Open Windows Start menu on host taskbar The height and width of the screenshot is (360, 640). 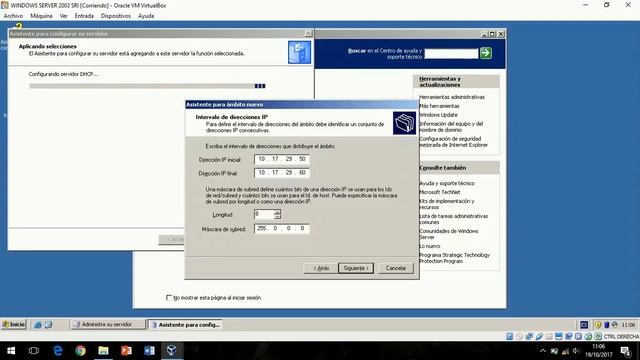click(x=11, y=351)
